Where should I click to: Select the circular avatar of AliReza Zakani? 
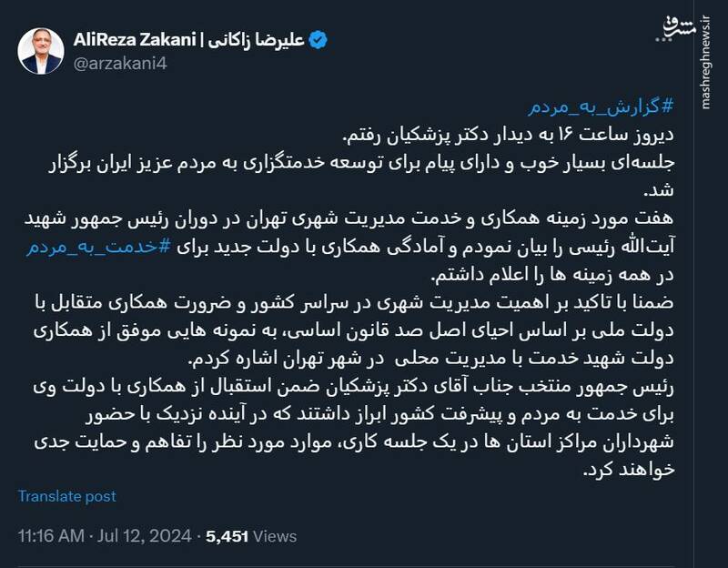click(x=38, y=46)
